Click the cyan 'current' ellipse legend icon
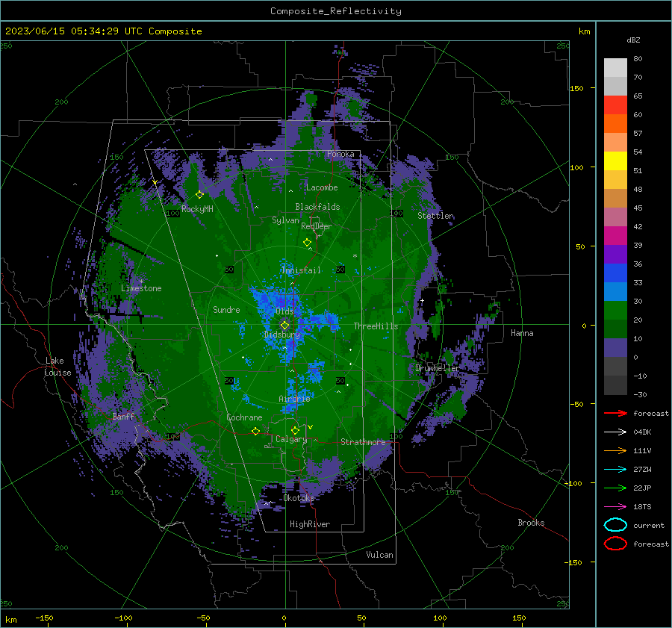The image size is (672, 628). [615, 525]
